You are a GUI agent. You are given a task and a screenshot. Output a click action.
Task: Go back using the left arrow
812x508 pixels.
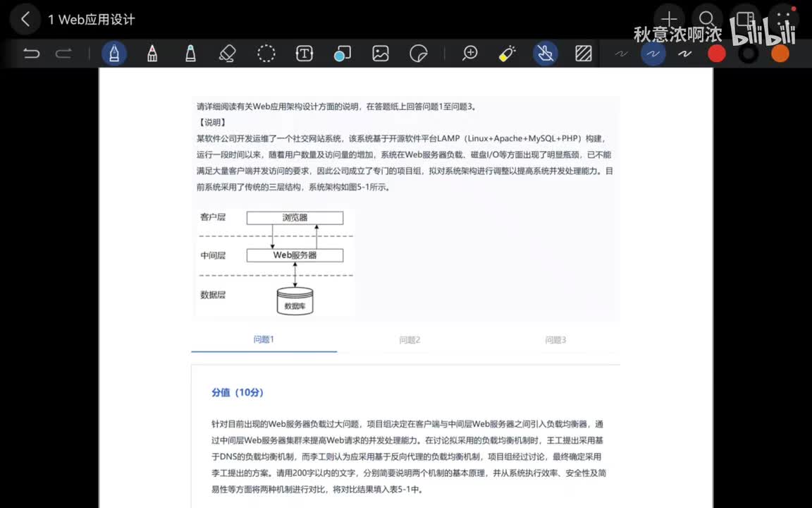(x=25, y=20)
